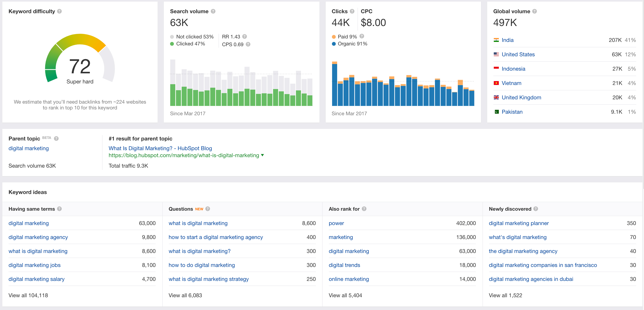Image resolution: width=644 pixels, height=310 pixels.
Task: Open what's digital marketing keyword
Action: point(518,237)
